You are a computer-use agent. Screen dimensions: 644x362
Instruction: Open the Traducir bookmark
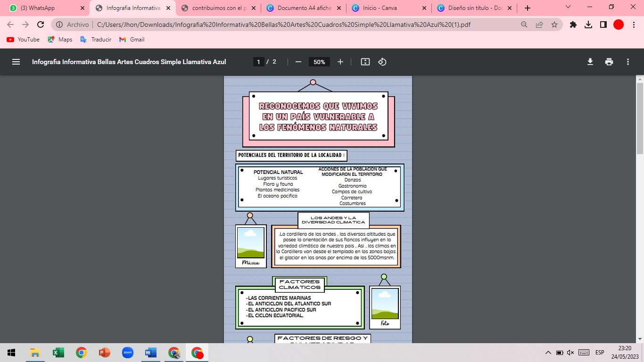tap(96, 40)
